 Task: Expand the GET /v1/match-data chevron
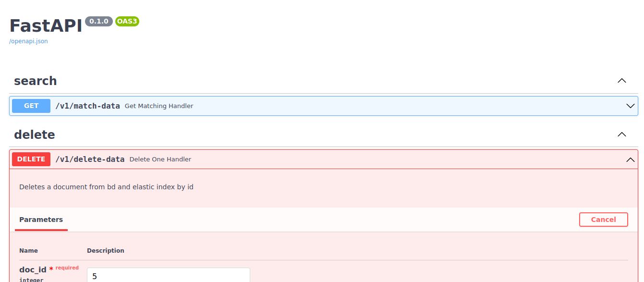[631, 106]
